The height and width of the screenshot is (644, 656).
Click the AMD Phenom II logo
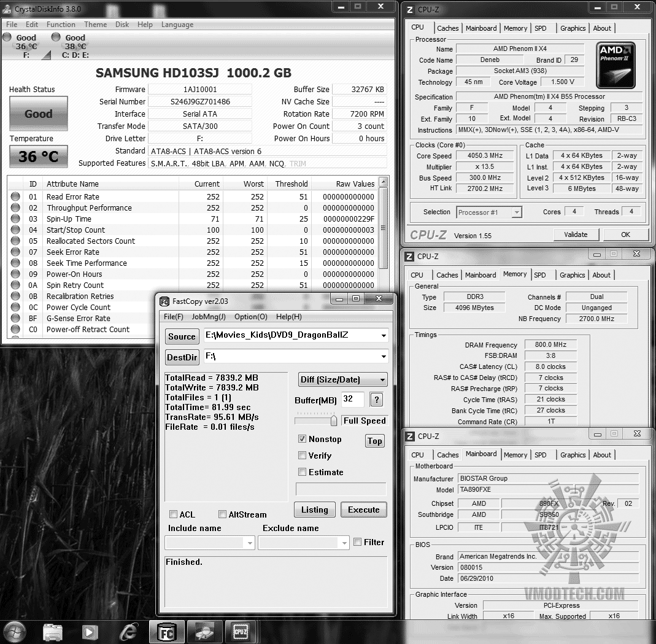coord(615,65)
